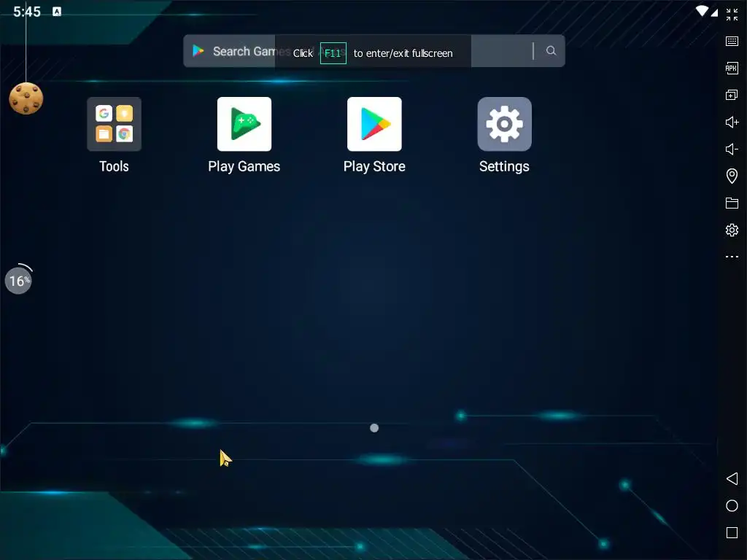Screen dimensions: 747x560
Task: Open the Play Store app
Action: [374, 124]
